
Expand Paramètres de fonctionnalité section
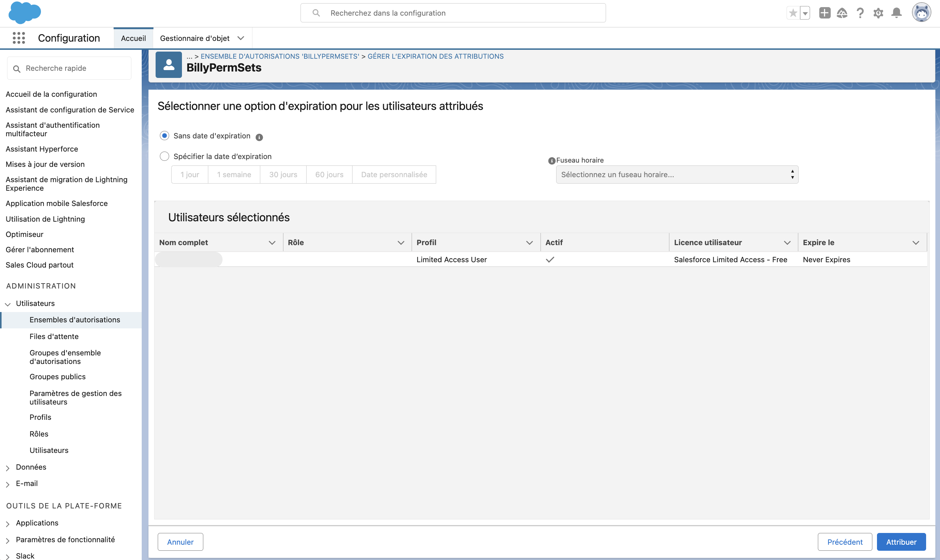click(7, 540)
